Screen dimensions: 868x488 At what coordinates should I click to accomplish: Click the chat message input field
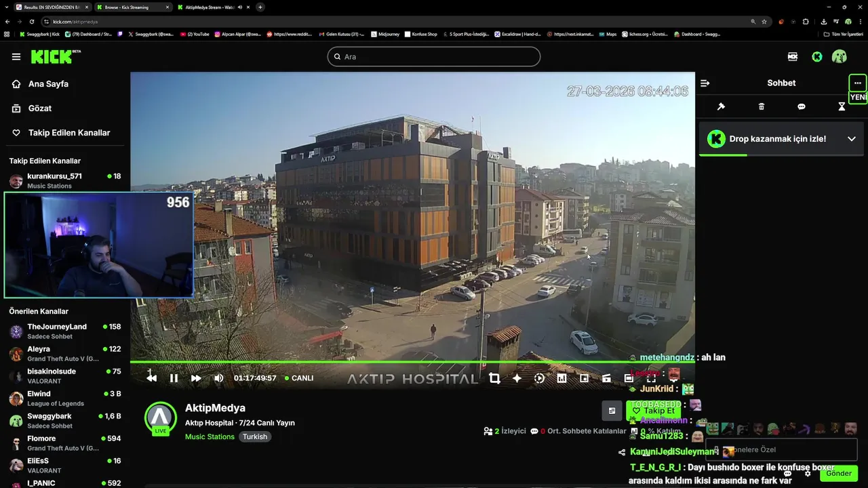coord(781,449)
